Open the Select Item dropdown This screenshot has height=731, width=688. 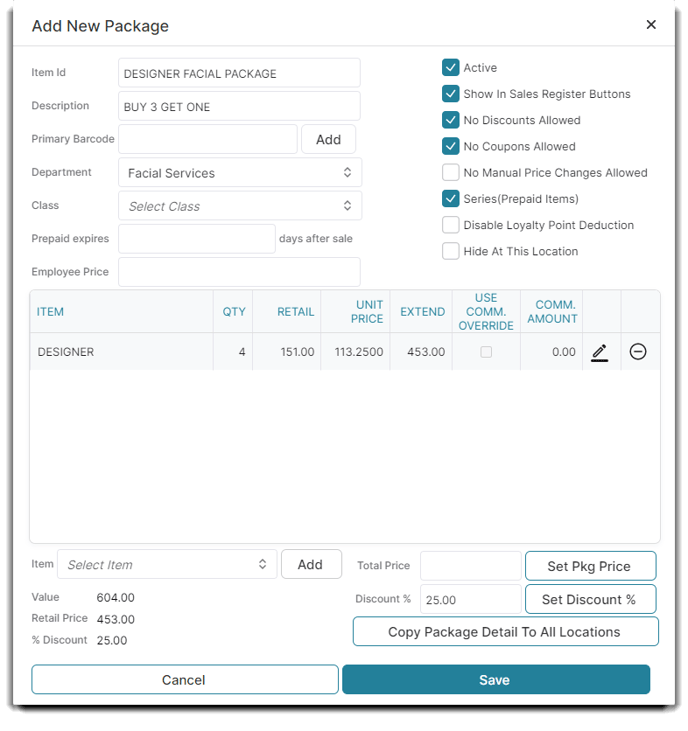tap(167, 564)
